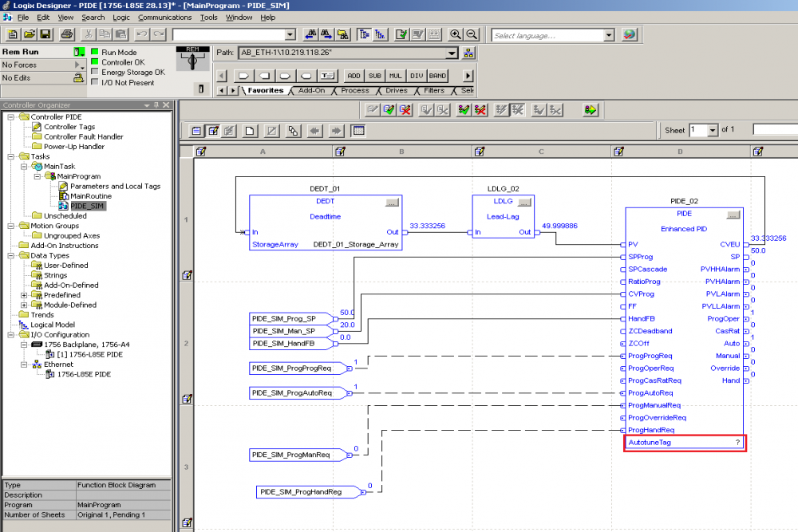This screenshot has width=798, height=532.
Task: Toggle the original view sheet icon
Action: 196,131
